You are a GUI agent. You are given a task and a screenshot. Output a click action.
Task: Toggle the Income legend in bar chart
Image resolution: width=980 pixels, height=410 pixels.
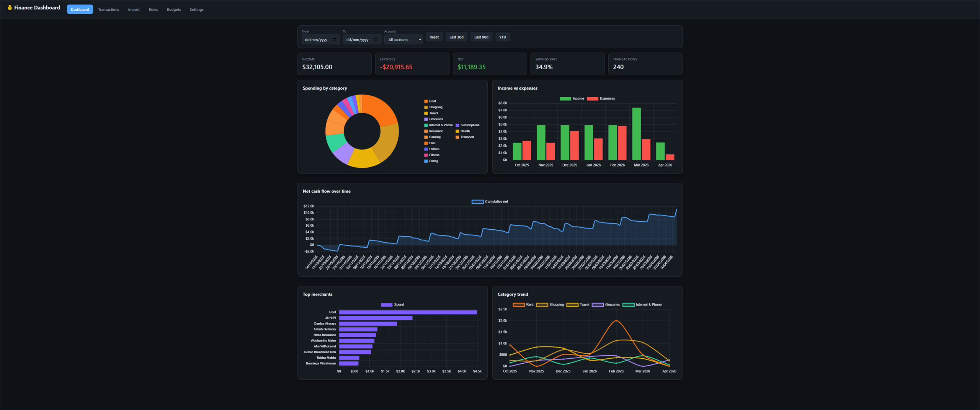(x=572, y=99)
